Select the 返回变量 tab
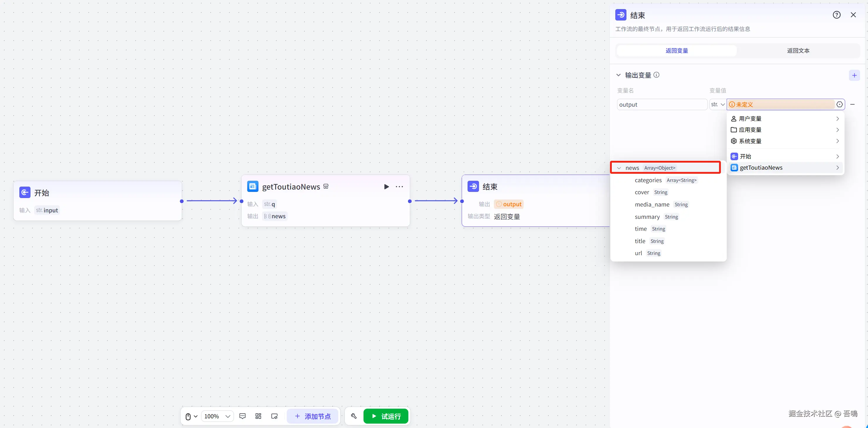This screenshot has width=868, height=428. coord(677,50)
